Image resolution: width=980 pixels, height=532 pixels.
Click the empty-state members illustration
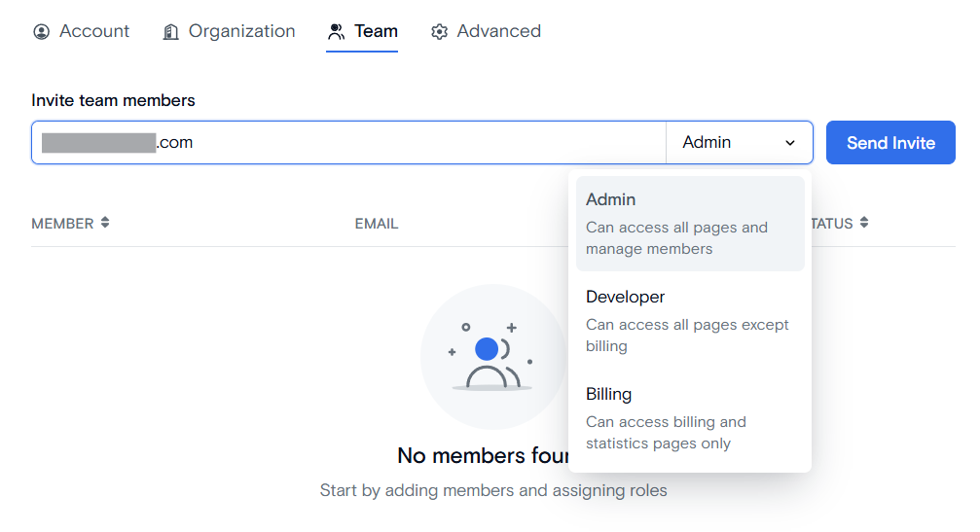click(x=492, y=357)
